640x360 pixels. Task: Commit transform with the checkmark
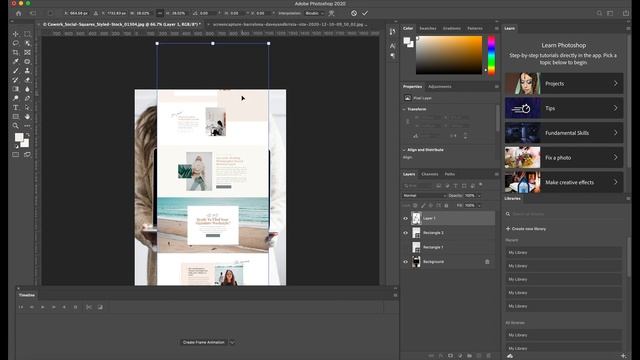[365, 13]
